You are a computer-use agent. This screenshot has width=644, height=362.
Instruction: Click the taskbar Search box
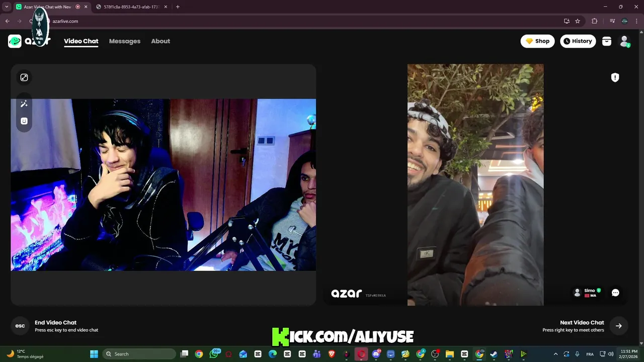pyautogui.click(x=139, y=354)
